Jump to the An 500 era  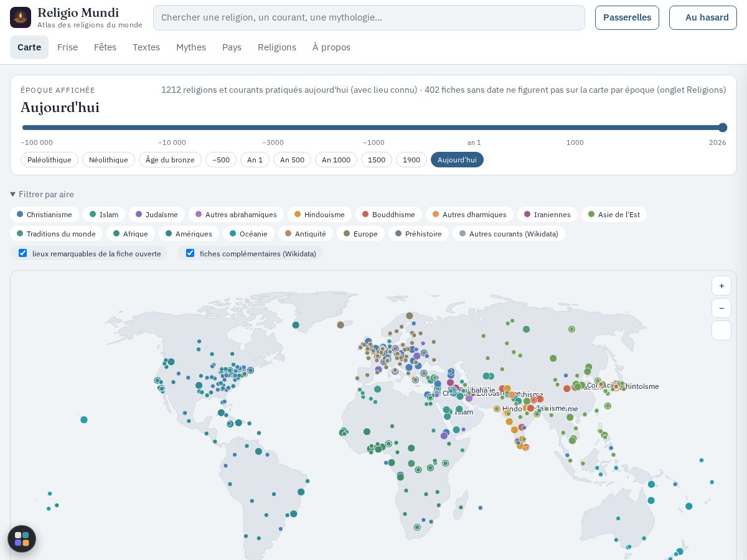[292, 160]
